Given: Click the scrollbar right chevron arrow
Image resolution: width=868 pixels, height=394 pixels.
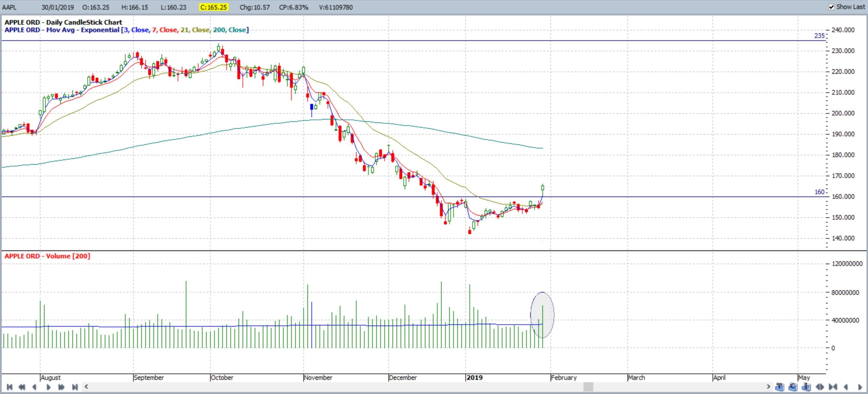Looking at the screenshot, I should (x=768, y=386).
